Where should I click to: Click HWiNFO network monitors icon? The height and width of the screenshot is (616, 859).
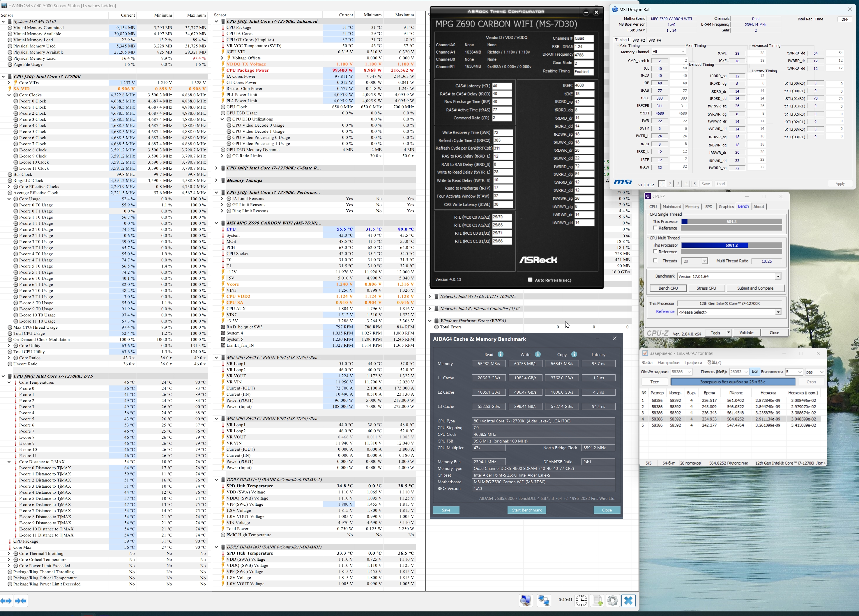pos(544,601)
